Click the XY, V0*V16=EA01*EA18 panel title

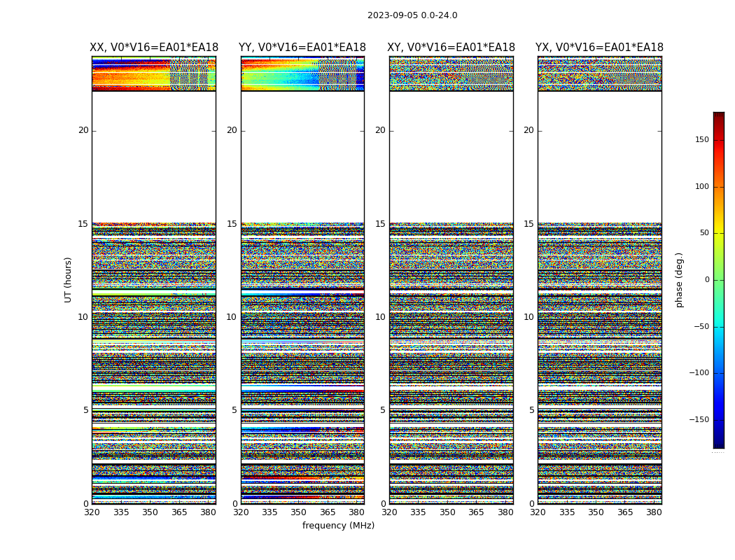[x=451, y=48]
